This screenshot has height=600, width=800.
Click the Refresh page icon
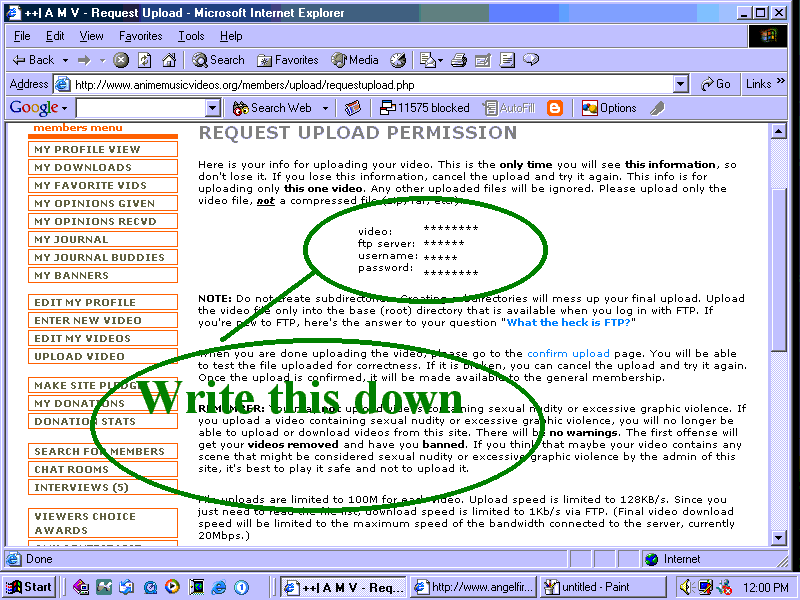(144, 60)
